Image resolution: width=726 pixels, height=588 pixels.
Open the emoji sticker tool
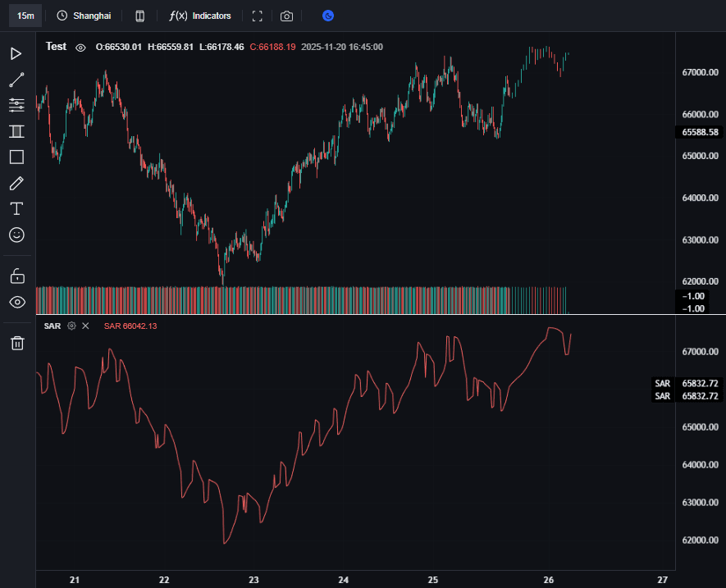16,235
